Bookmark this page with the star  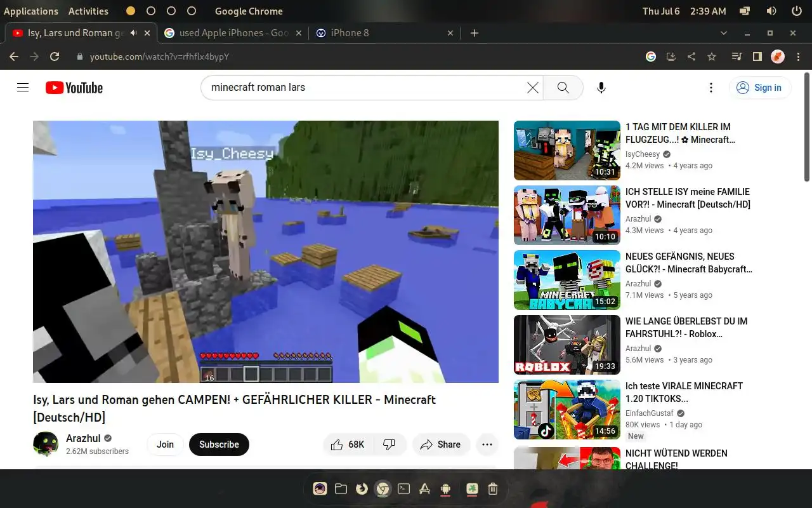tap(712, 57)
